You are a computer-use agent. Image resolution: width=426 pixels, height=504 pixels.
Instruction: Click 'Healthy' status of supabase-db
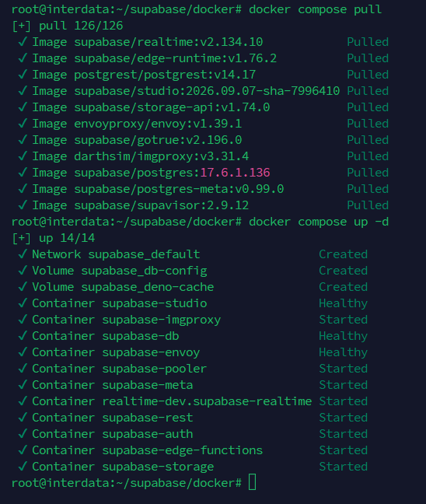(343, 336)
